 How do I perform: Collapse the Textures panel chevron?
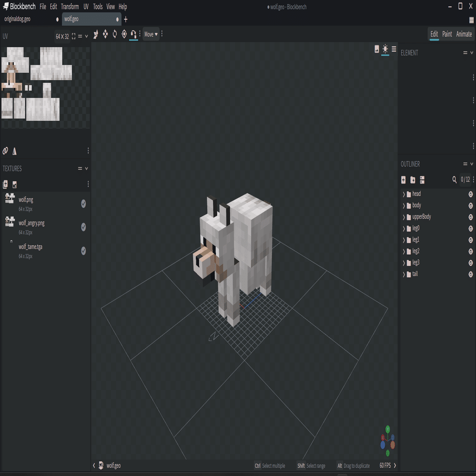coord(87,168)
